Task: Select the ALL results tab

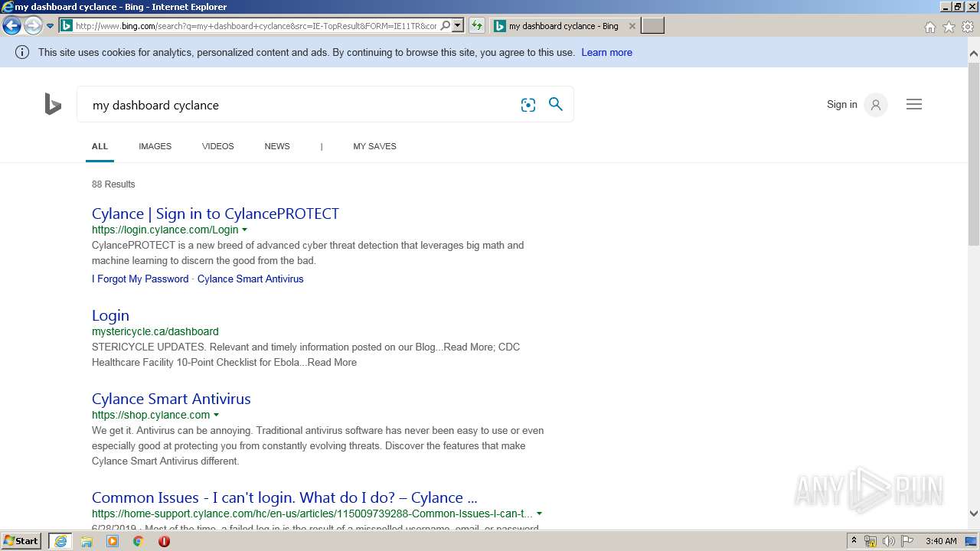Action: (100, 146)
